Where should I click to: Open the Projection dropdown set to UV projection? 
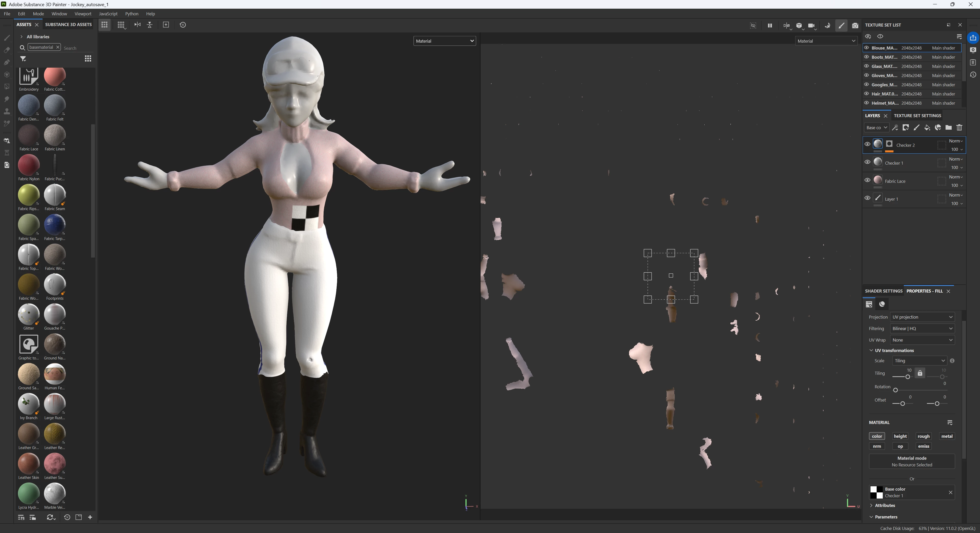coord(922,317)
